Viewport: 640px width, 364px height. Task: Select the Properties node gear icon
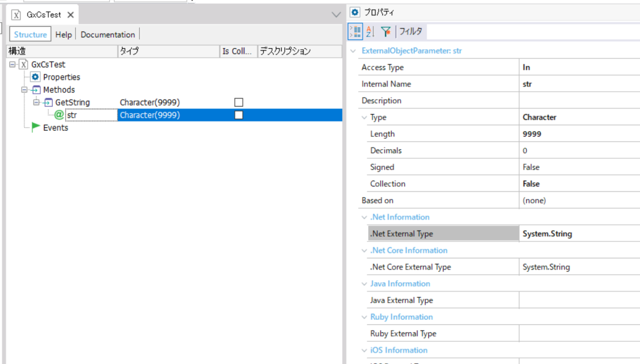pyautogui.click(x=35, y=77)
